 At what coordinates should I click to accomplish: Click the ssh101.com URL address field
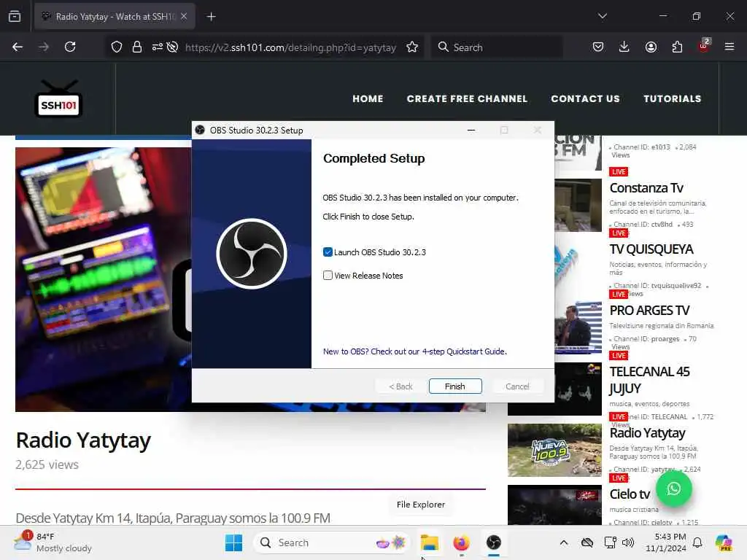[x=290, y=47]
